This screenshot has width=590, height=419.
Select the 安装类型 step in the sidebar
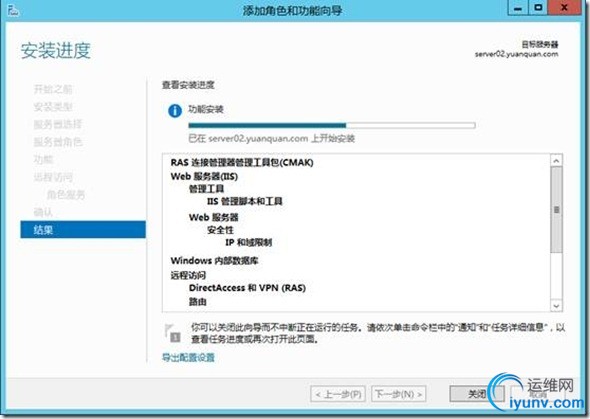pos(53,107)
